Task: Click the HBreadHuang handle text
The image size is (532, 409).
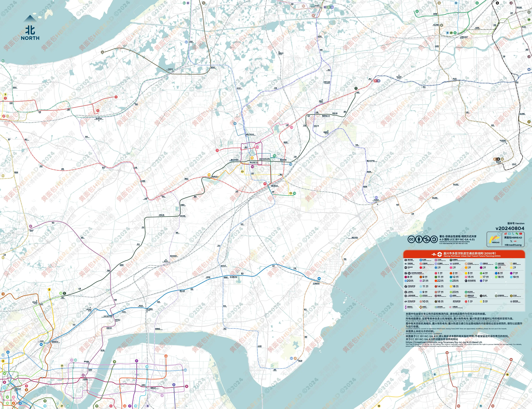Action: click(513, 245)
